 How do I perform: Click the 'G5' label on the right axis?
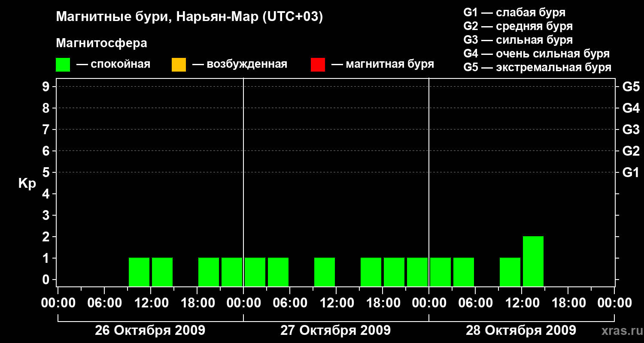[x=631, y=87]
